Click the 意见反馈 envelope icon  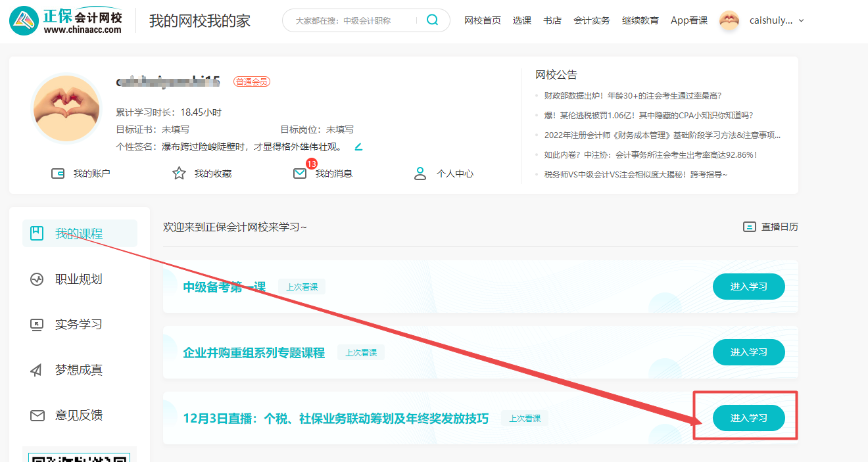click(37, 415)
